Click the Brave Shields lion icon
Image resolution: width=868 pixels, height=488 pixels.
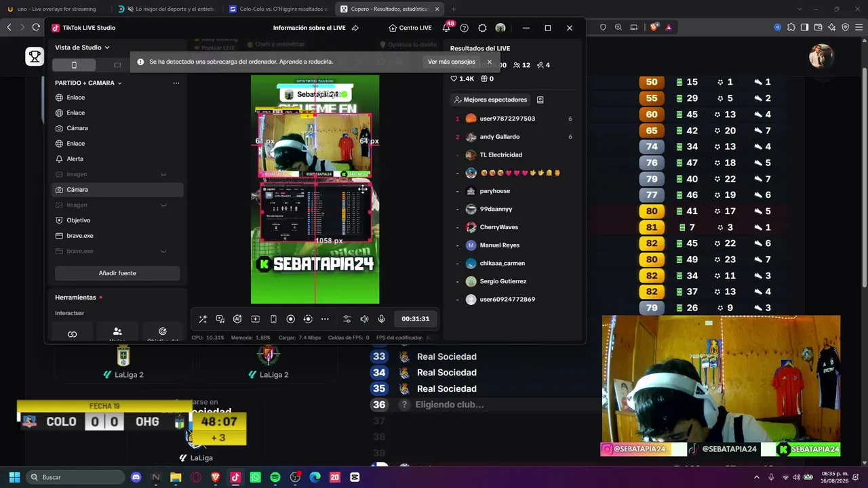pyautogui.click(x=654, y=27)
